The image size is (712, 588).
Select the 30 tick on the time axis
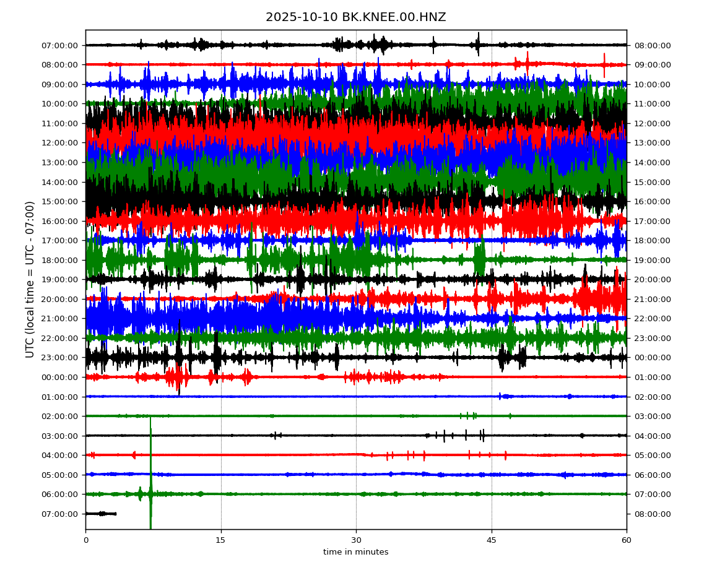pyautogui.click(x=356, y=540)
